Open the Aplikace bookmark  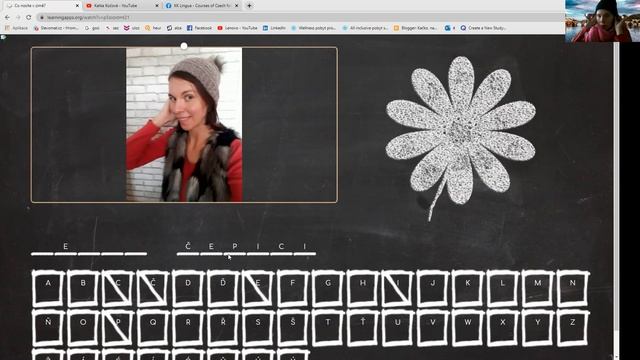click(16, 28)
